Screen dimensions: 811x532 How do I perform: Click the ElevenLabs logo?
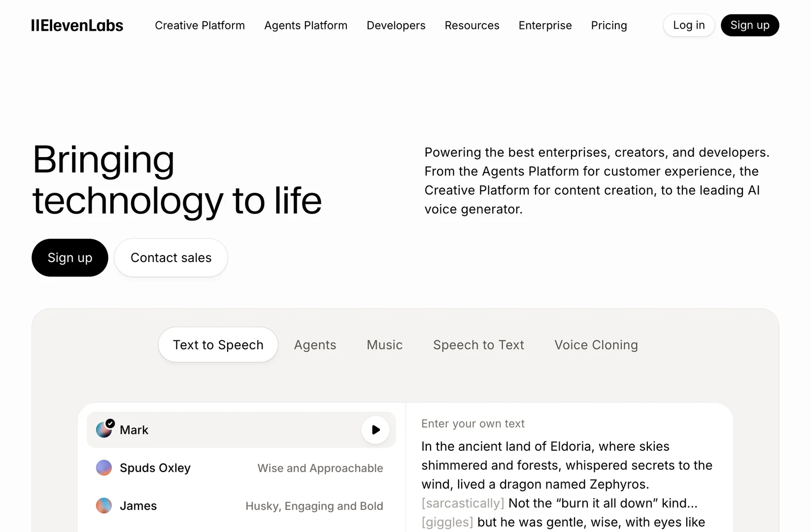click(77, 25)
